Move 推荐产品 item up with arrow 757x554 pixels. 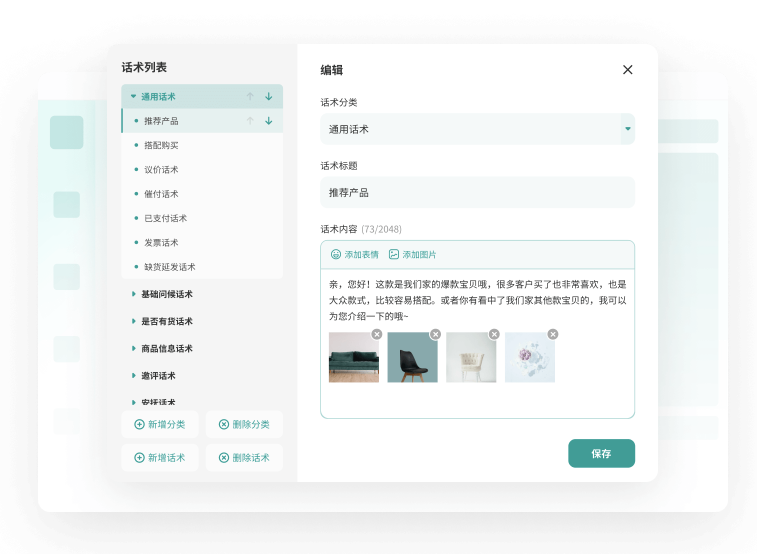[250, 121]
